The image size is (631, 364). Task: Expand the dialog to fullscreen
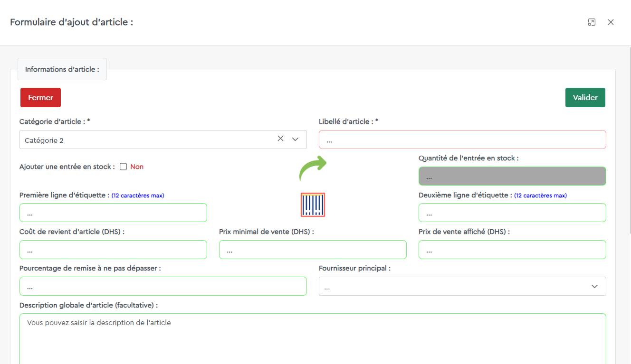tap(592, 22)
